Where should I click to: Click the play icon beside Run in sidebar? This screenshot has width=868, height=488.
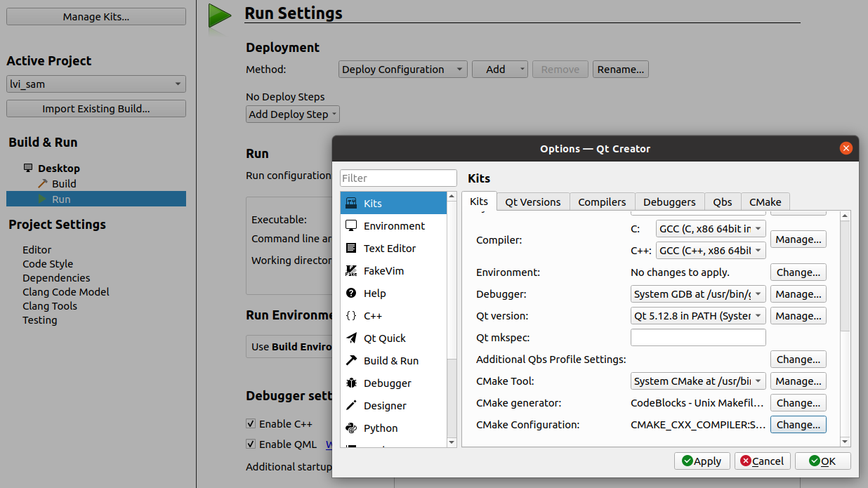click(x=43, y=199)
